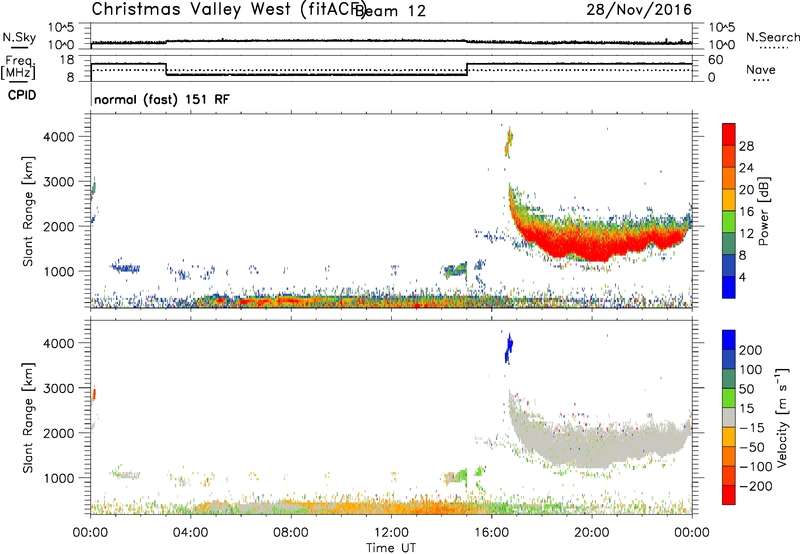Click the "18" tick on frequency axis

67,60
